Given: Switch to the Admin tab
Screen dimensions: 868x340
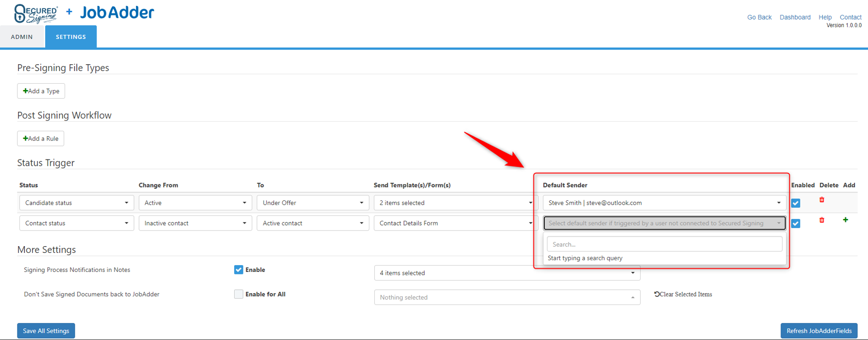Looking at the screenshot, I should click(x=22, y=37).
